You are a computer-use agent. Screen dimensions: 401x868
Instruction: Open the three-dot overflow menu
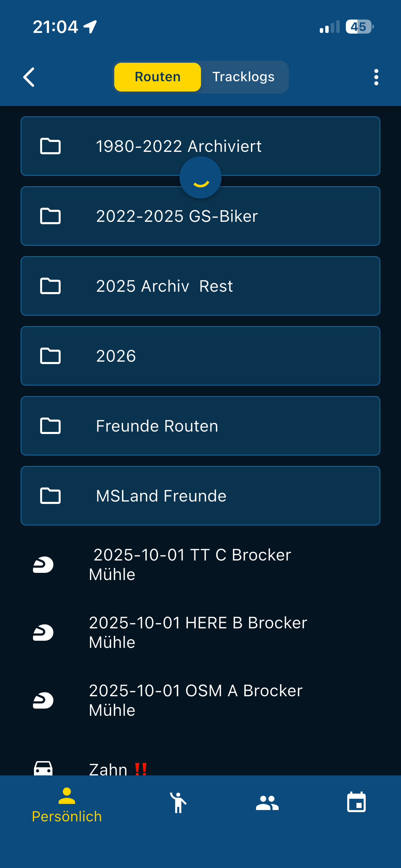(x=376, y=77)
